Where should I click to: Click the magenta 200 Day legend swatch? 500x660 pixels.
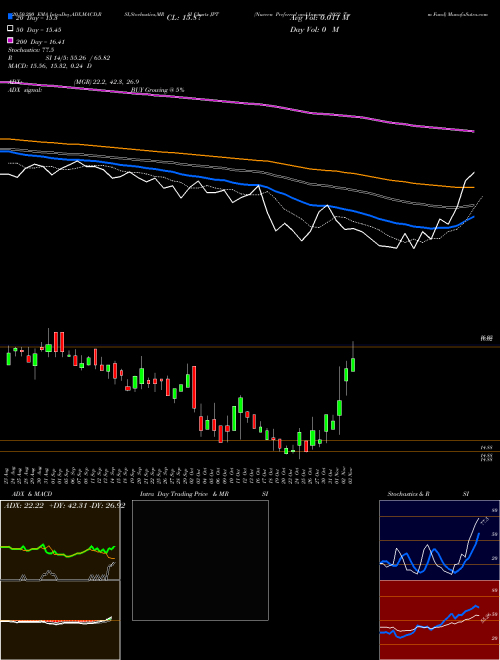point(10,40)
